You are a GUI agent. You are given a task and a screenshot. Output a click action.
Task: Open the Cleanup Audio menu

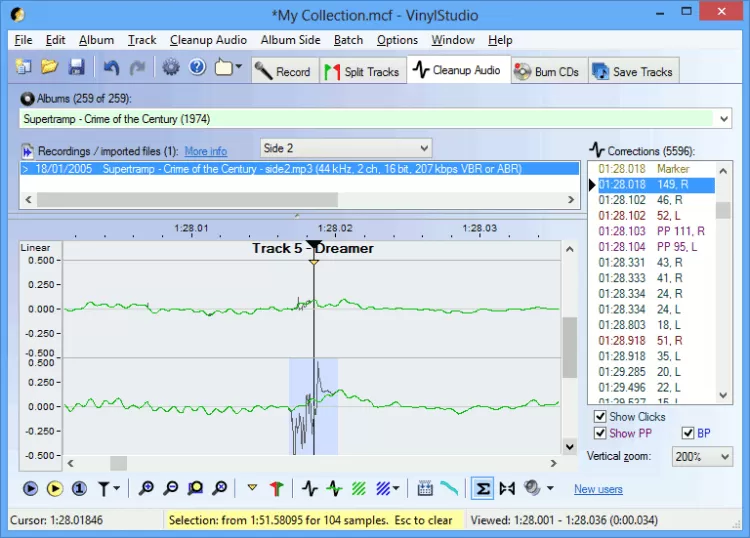coord(208,40)
